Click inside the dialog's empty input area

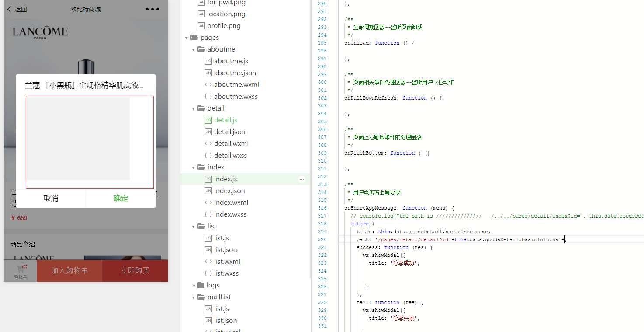[90, 142]
